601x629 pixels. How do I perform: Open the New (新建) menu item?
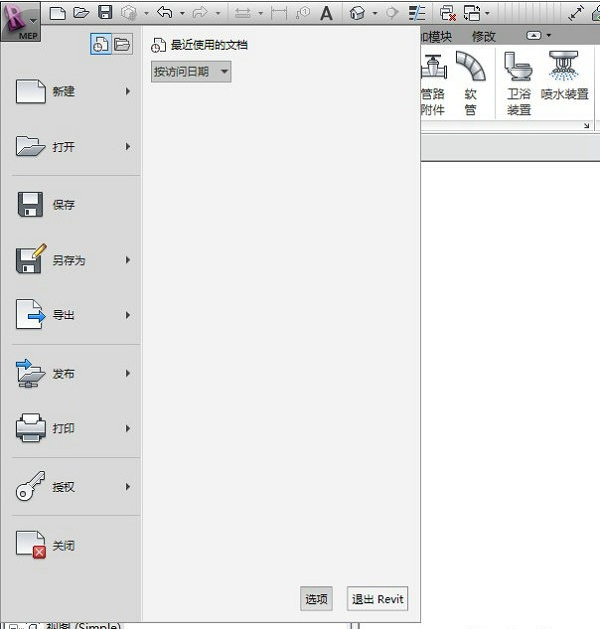(73, 91)
